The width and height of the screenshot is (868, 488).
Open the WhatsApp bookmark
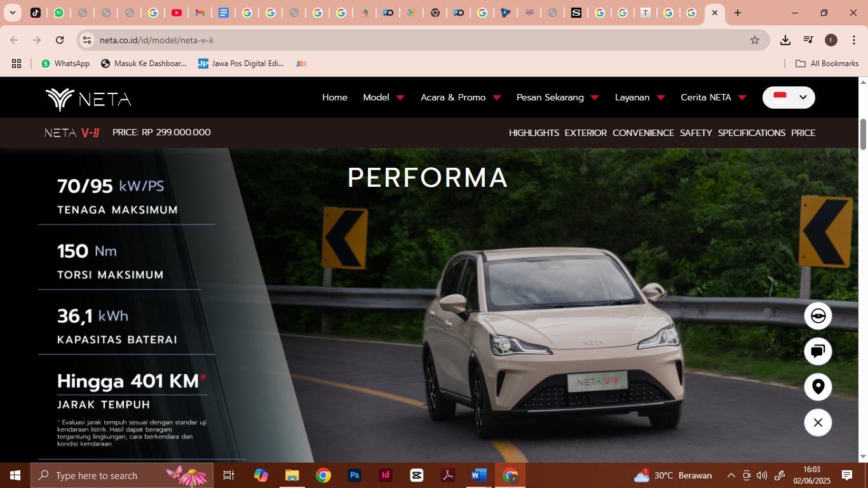click(65, 64)
